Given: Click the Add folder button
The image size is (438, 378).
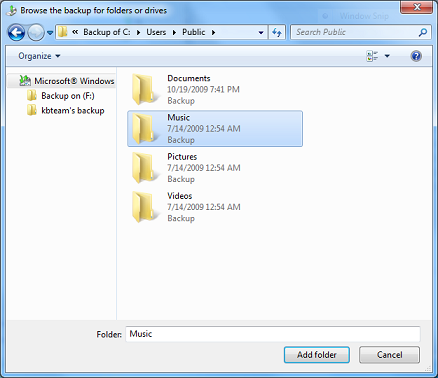Looking at the screenshot, I should (317, 355).
